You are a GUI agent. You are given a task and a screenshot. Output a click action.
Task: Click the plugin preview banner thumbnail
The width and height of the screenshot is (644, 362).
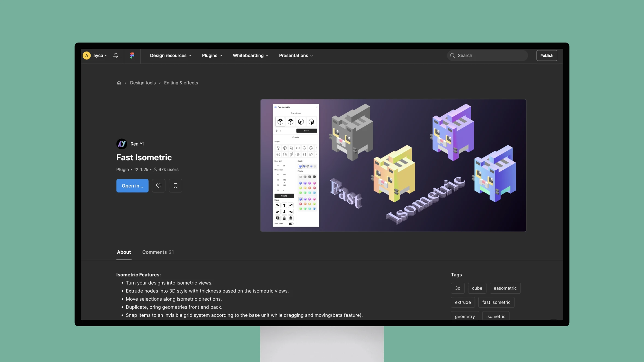point(393,165)
